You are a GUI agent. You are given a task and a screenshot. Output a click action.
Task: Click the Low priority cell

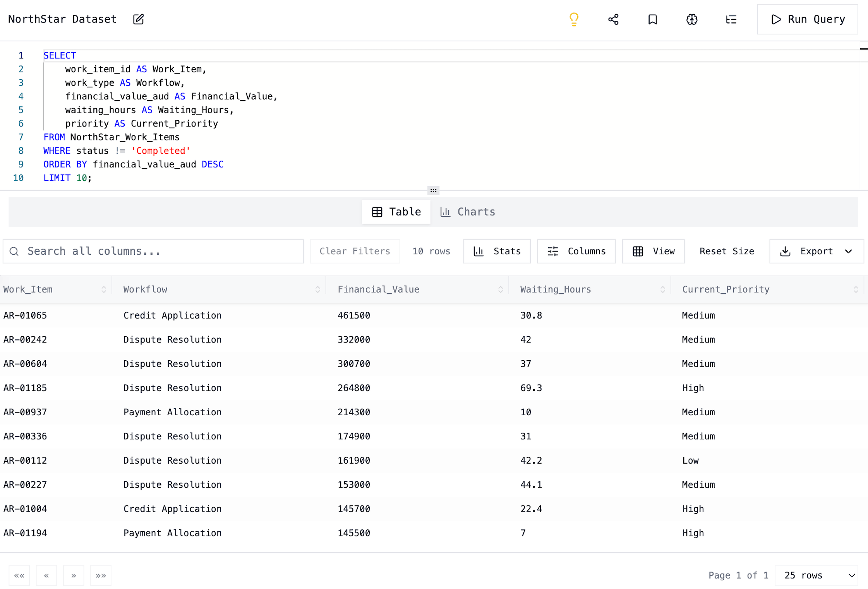[x=690, y=461]
